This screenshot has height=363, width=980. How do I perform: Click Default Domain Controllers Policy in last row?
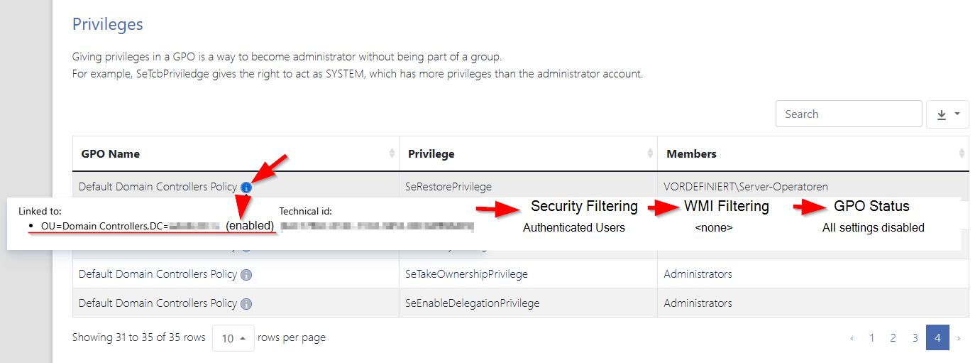pos(158,303)
